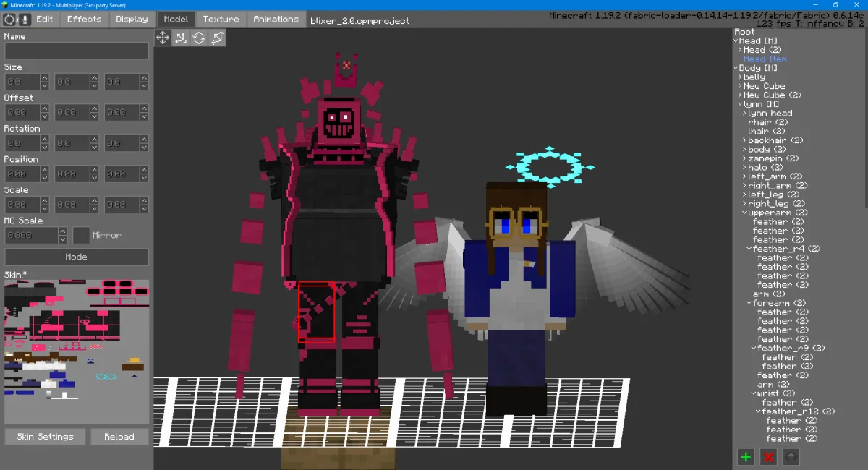Select the fourth viewport tool icon (pivot position)

pyautogui.click(x=217, y=38)
